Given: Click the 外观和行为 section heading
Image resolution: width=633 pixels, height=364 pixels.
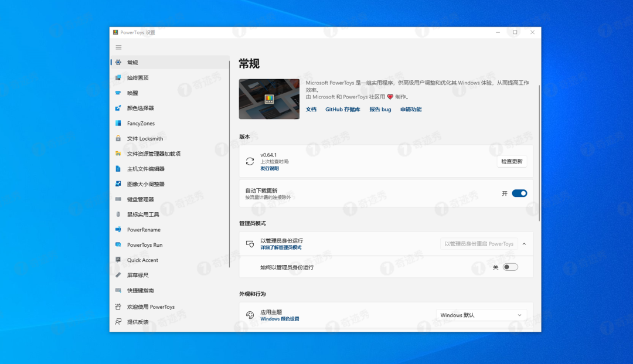Looking at the screenshot, I should 252,294.
